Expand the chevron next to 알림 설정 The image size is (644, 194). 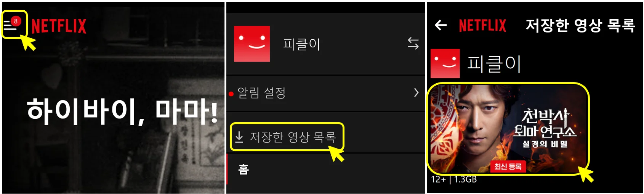[416, 92]
